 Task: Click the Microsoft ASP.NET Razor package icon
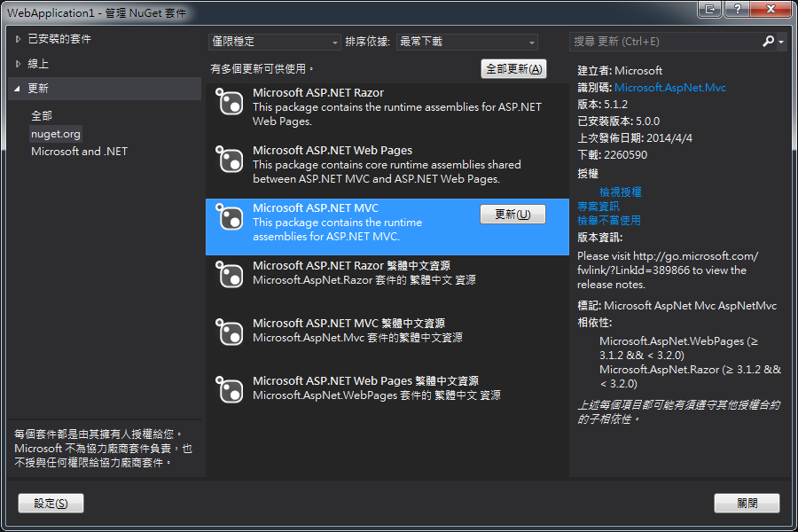click(x=230, y=102)
